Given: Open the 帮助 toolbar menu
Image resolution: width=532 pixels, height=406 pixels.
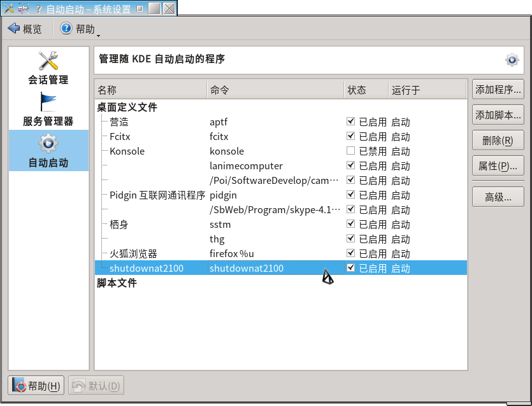Looking at the screenshot, I should (80, 29).
